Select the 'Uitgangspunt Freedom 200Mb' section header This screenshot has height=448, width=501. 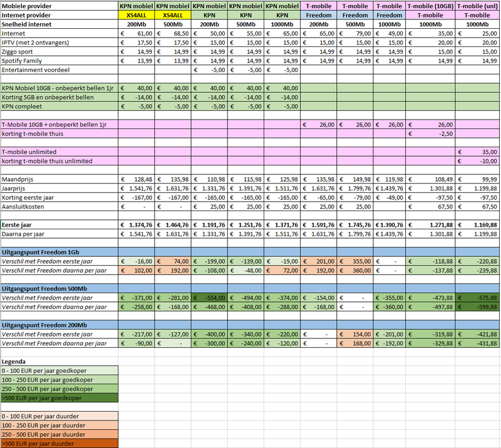(x=59, y=325)
